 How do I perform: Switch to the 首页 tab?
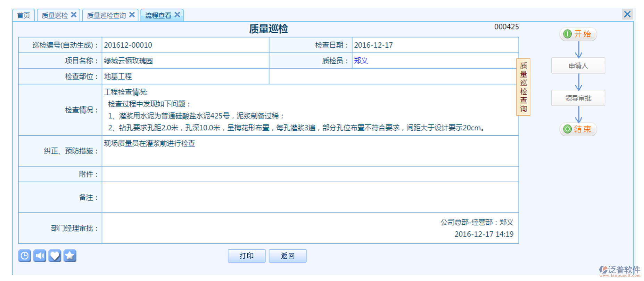point(24,16)
